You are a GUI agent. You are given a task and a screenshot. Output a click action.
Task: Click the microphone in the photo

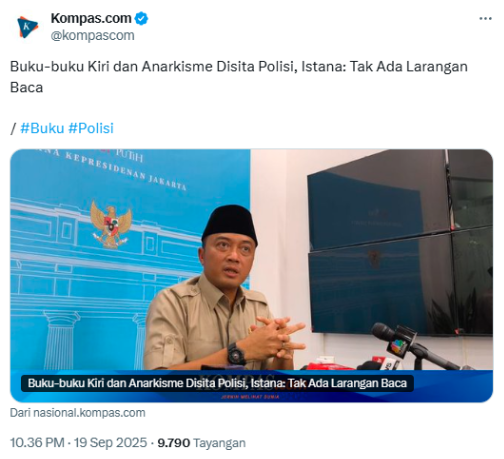413,345
